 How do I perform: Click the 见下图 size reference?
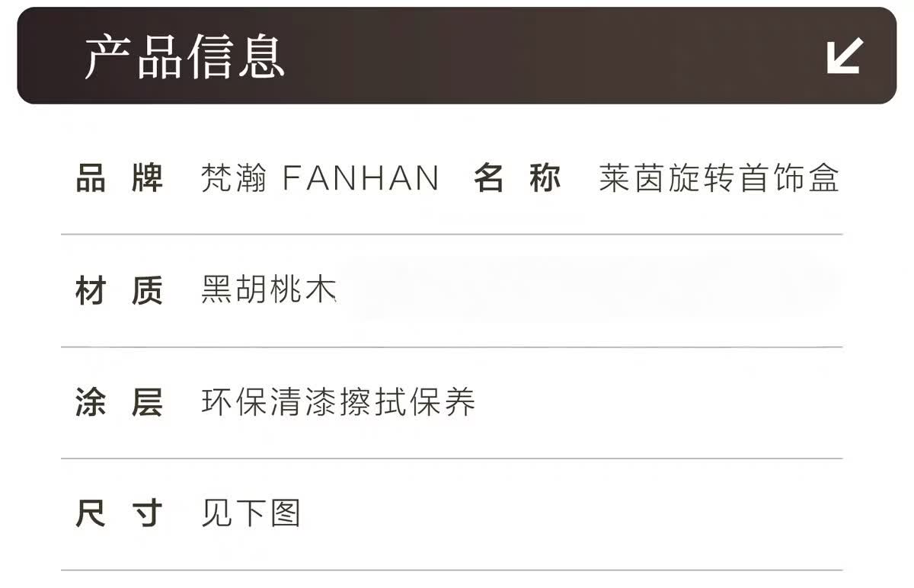251,513
